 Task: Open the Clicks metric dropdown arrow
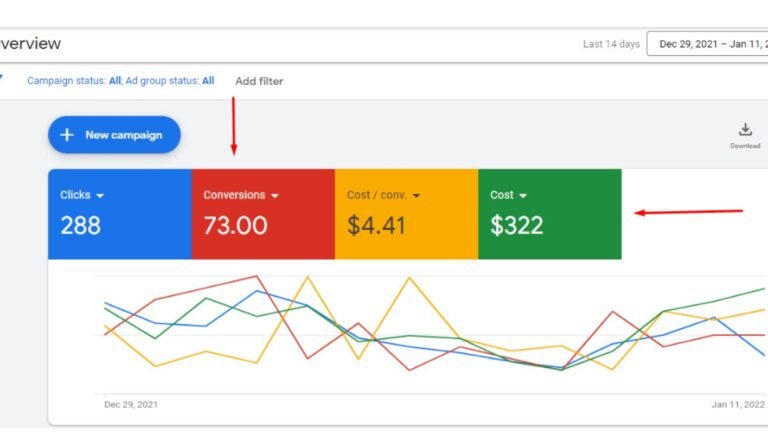100,196
